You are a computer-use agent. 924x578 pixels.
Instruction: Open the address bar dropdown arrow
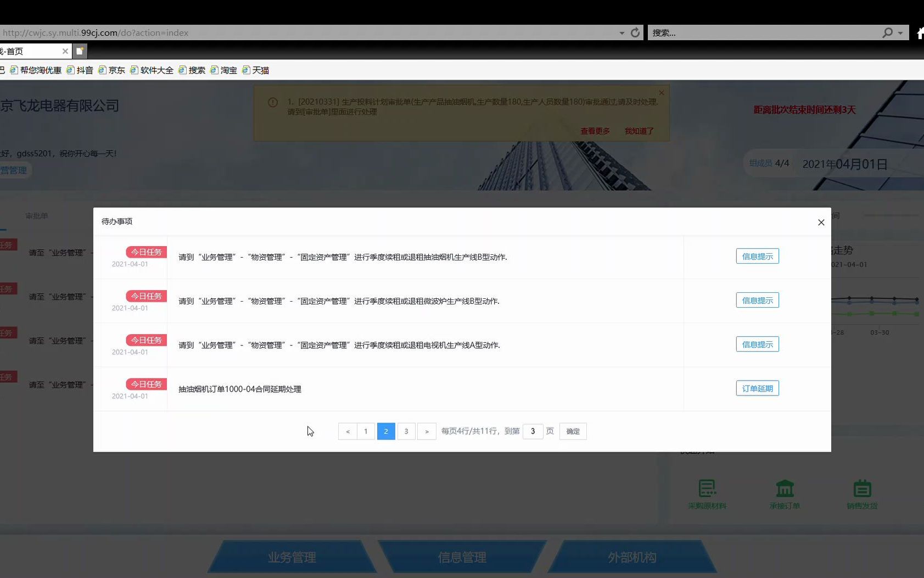click(622, 33)
